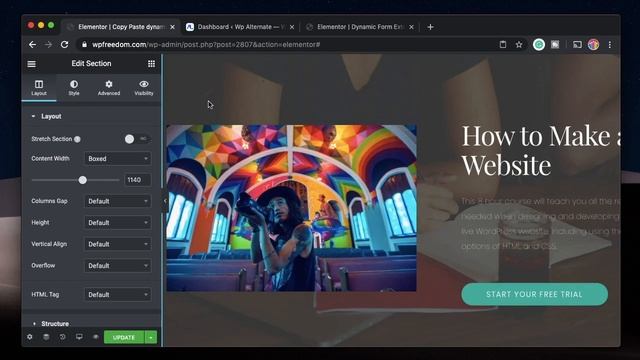
Task: Click the clipboard icon in address bar
Action: click(x=503, y=44)
